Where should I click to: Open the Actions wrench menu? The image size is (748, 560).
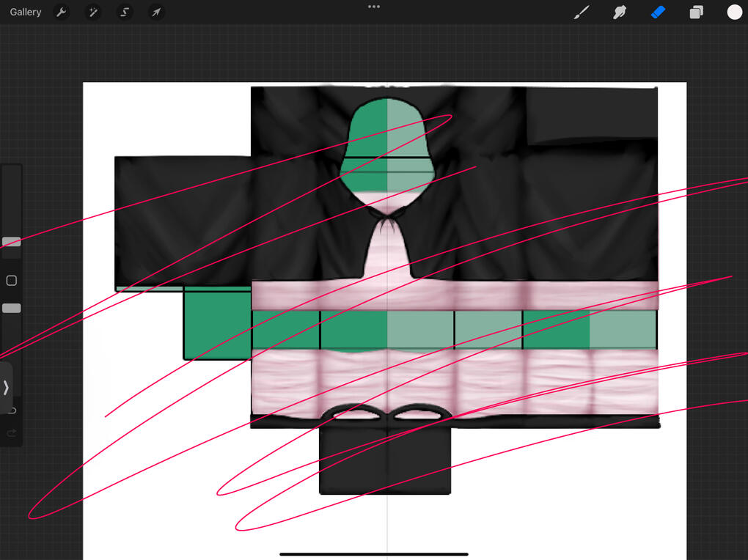tap(62, 12)
